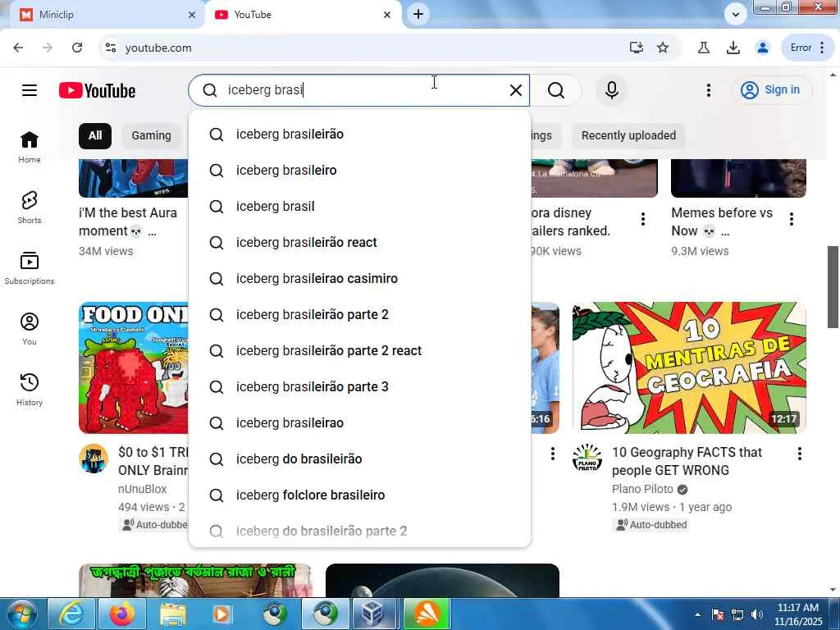Screen dimensions: 840x630
Task: Open a new browser tab
Action: pyautogui.click(x=418, y=15)
